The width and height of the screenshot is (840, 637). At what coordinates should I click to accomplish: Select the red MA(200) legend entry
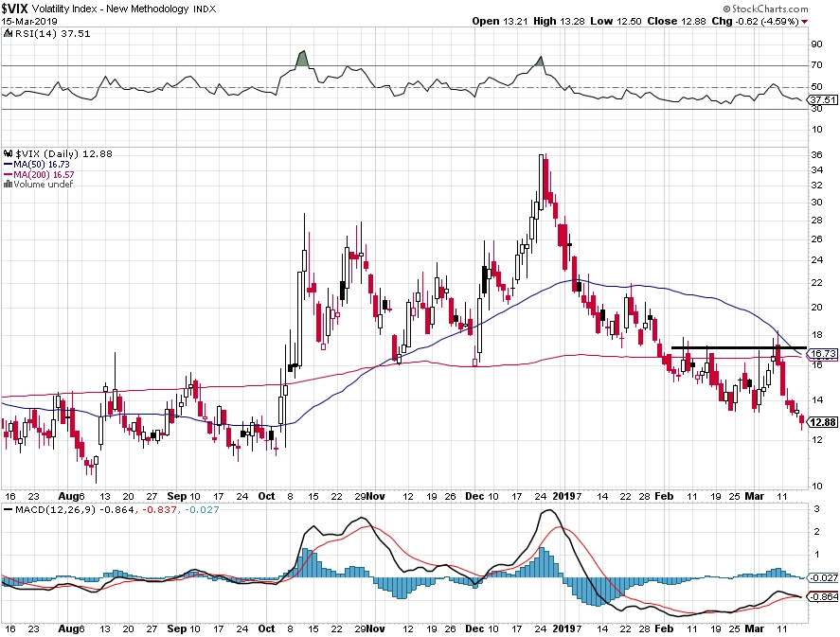39,174
